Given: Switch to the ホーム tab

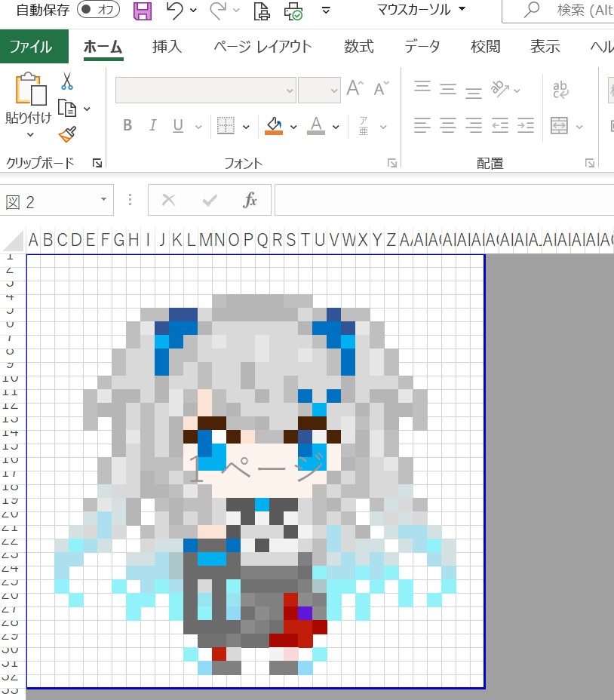Looking at the screenshot, I should pyautogui.click(x=103, y=47).
